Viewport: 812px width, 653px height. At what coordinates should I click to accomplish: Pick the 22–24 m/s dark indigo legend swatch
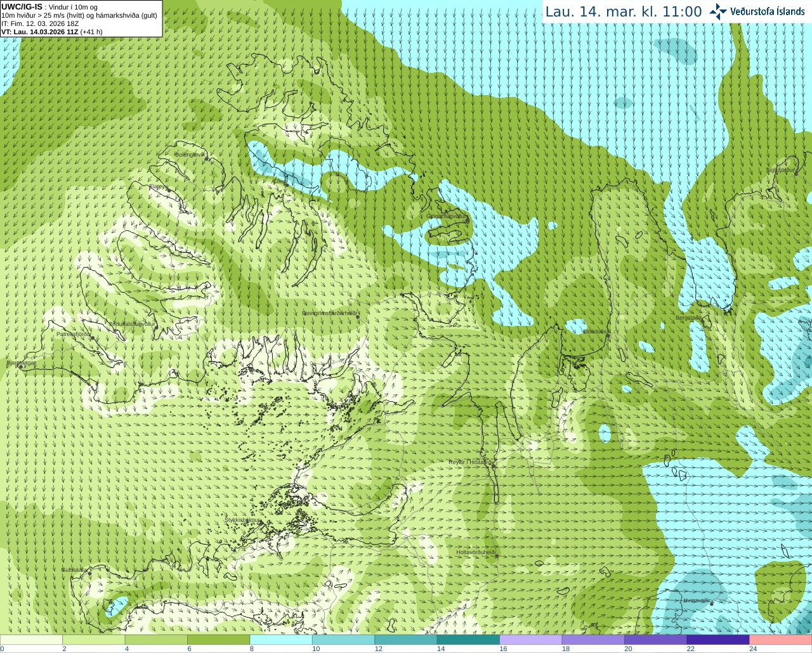[718, 640]
